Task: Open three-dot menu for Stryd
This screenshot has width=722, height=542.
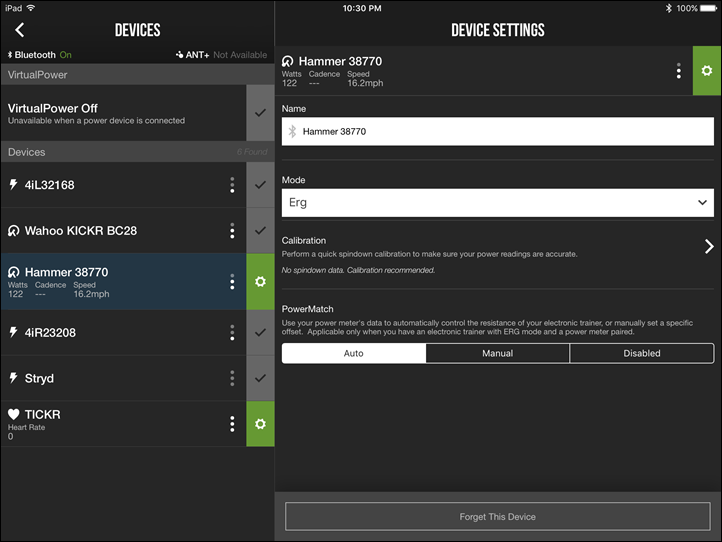Action: pyautogui.click(x=232, y=378)
